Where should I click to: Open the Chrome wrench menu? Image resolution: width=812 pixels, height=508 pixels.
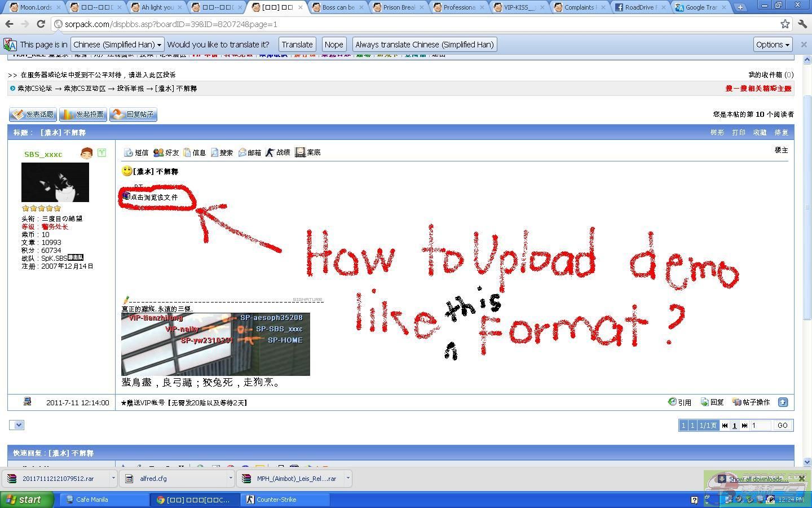click(802, 24)
